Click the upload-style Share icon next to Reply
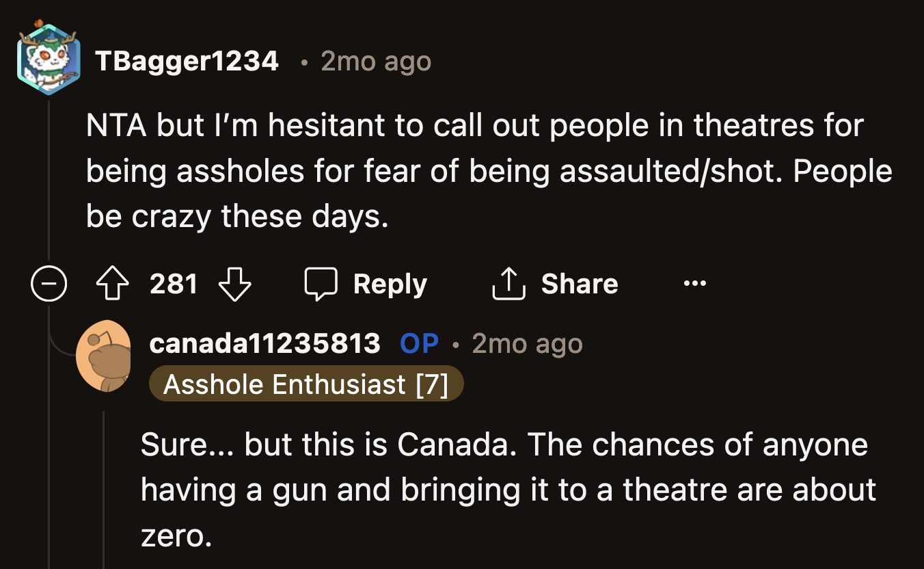The height and width of the screenshot is (569, 924). point(507,282)
